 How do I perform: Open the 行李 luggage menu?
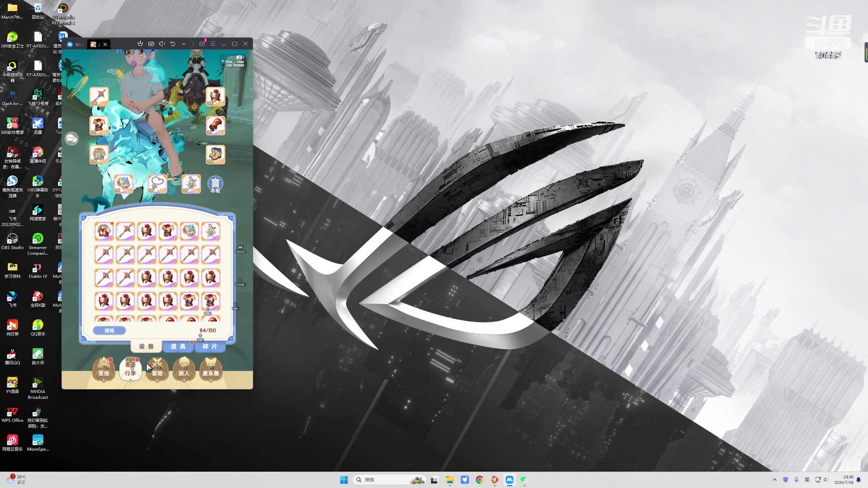[130, 368]
